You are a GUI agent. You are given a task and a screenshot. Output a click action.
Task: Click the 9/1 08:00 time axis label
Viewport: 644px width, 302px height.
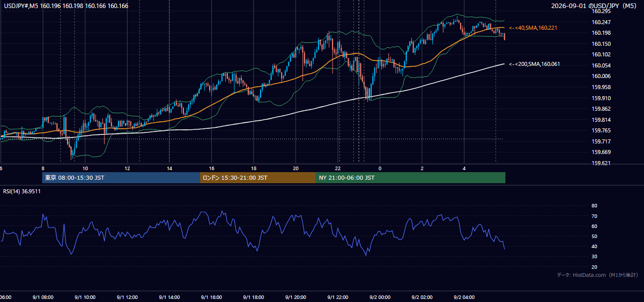(x=42, y=297)
